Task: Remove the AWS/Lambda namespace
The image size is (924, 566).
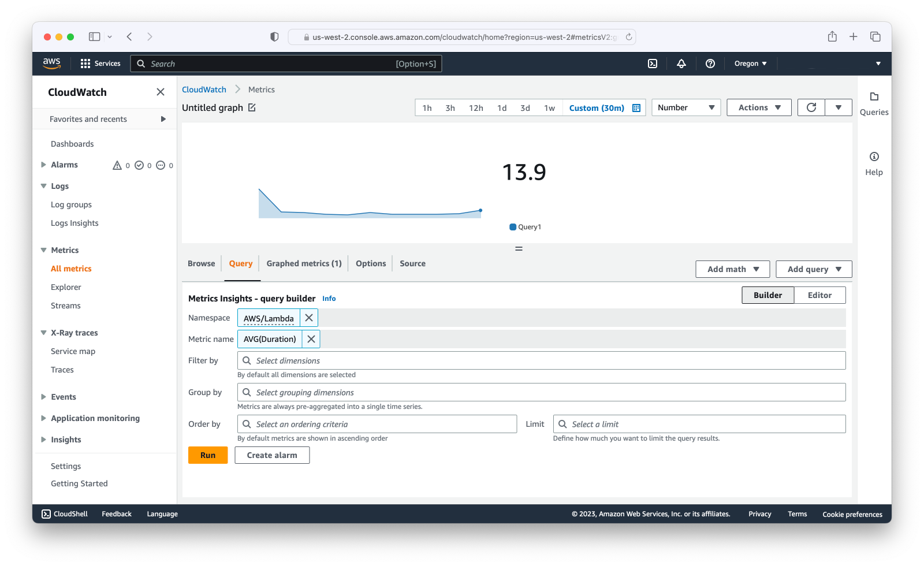Action: click(x=309, y=318)
